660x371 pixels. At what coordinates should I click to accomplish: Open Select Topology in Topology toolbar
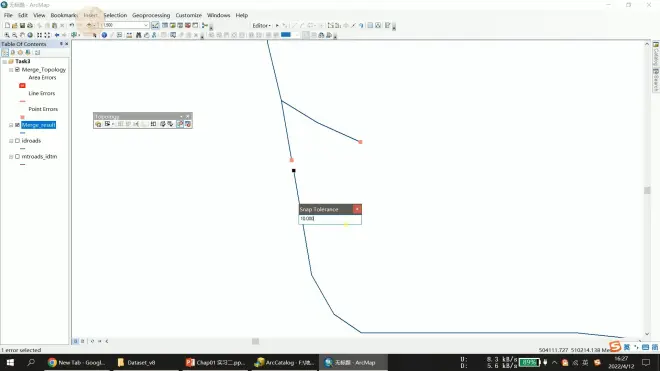(98, 124)
